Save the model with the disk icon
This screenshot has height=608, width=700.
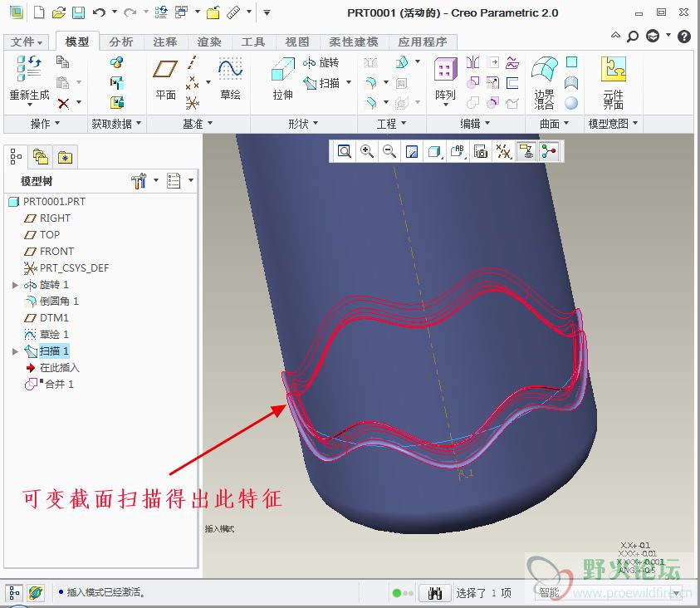pos(79,12)
